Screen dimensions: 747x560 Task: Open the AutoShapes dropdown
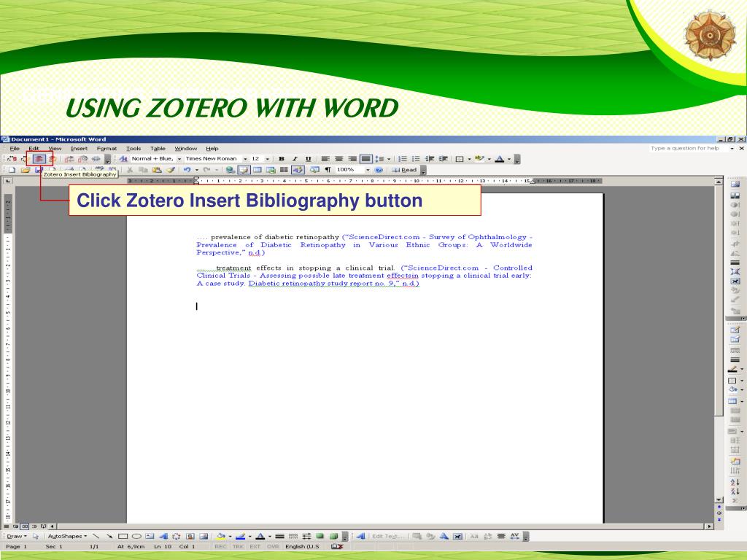(67, 536)
